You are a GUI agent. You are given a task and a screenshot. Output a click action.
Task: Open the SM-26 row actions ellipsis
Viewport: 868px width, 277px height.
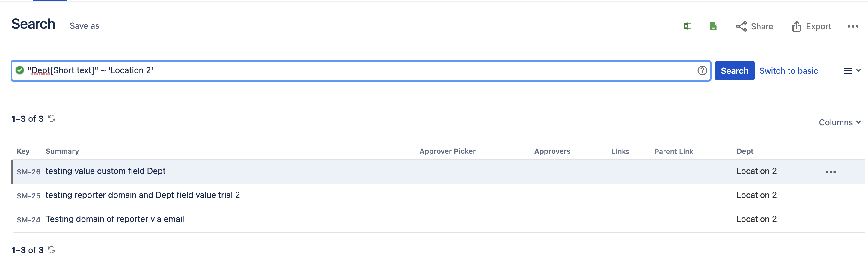tap(831, 172)
